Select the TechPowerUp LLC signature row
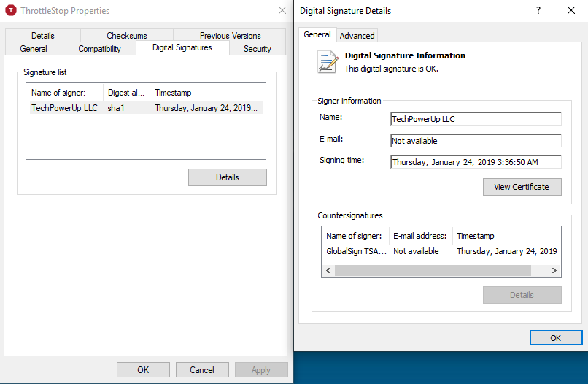This screenshot has height=384, width=588. (64, 108)
